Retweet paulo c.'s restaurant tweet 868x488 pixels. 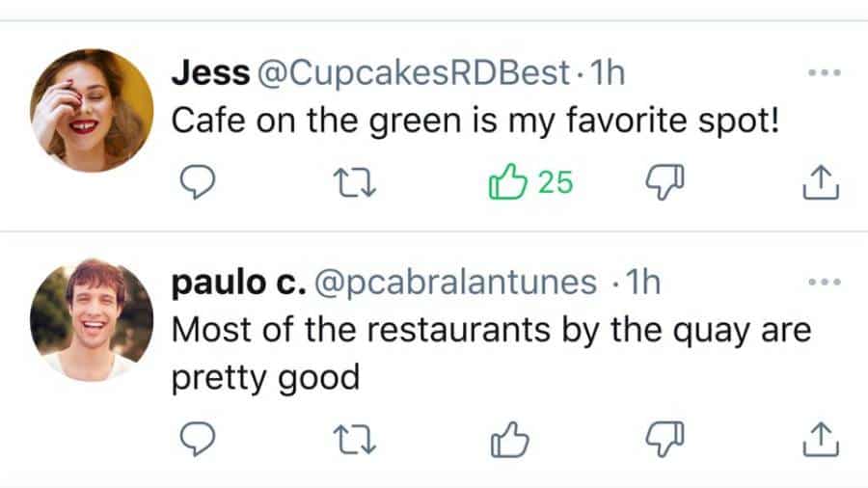(x=355, y=440)
